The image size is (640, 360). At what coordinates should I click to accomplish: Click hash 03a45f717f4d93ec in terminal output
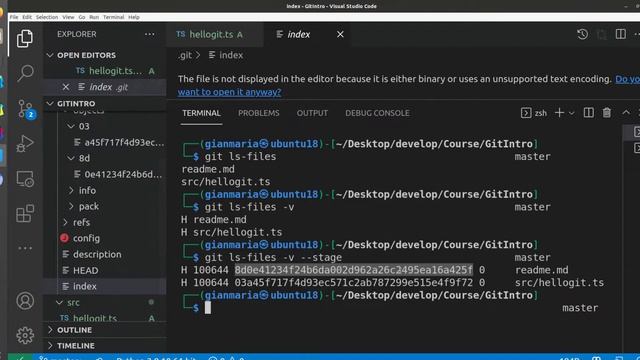(x=353, y=282)
